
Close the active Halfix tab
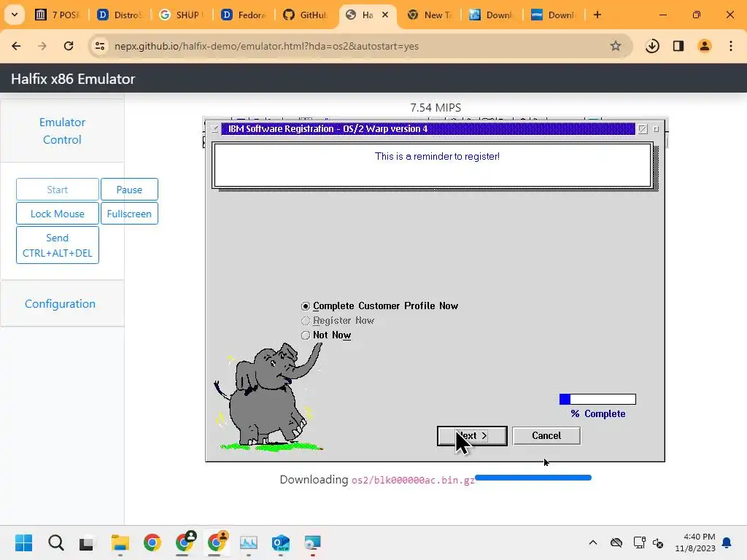pyautogui.click(x=385, y=15)
